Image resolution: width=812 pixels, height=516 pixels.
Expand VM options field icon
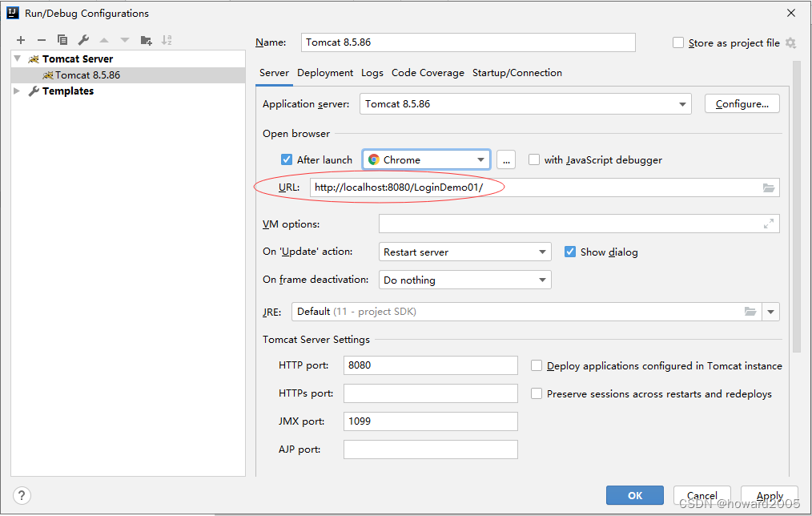(769, 224)
